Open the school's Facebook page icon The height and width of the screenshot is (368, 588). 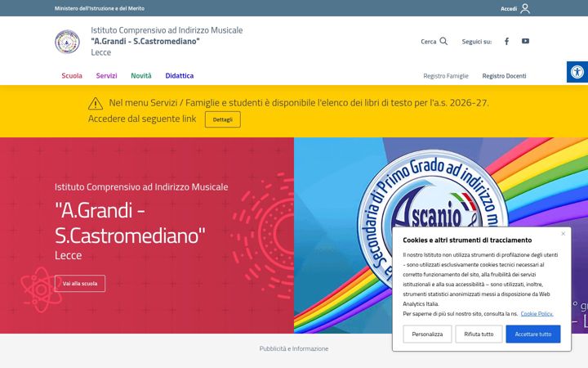506,42
